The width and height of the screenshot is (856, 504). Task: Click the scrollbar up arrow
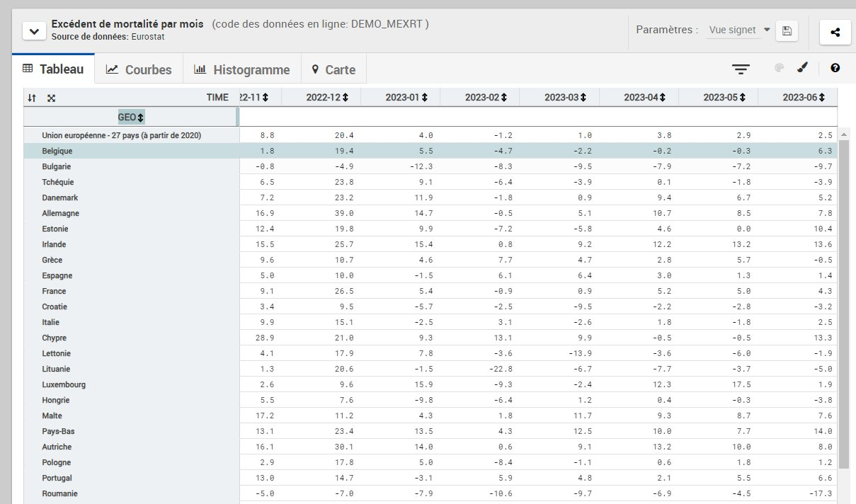coord(843,134)
